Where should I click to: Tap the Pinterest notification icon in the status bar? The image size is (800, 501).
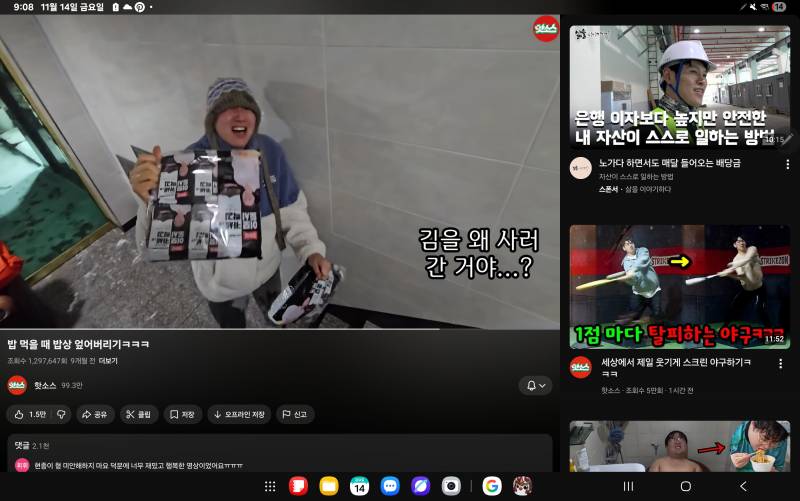click(139, 7)
